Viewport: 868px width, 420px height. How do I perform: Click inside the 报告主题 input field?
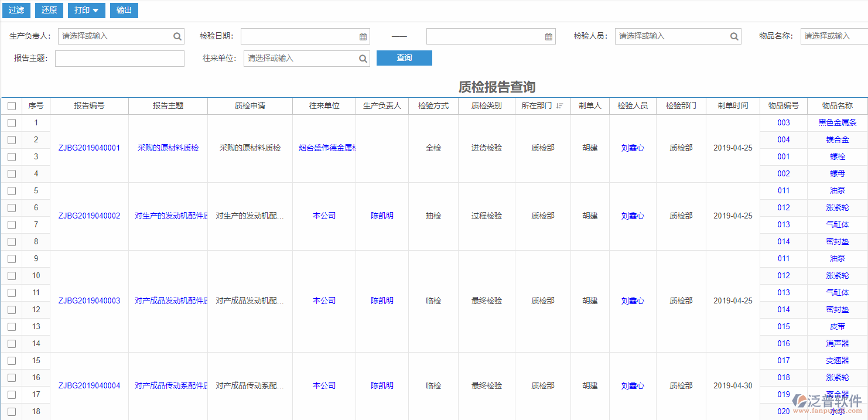coord(119,58)
